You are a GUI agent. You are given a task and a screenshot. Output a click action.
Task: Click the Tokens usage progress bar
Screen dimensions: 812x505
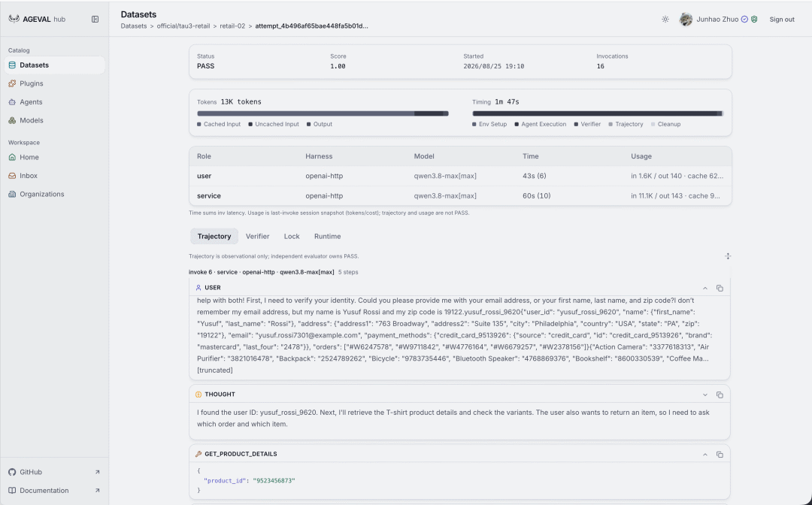(x=323, y=113)
